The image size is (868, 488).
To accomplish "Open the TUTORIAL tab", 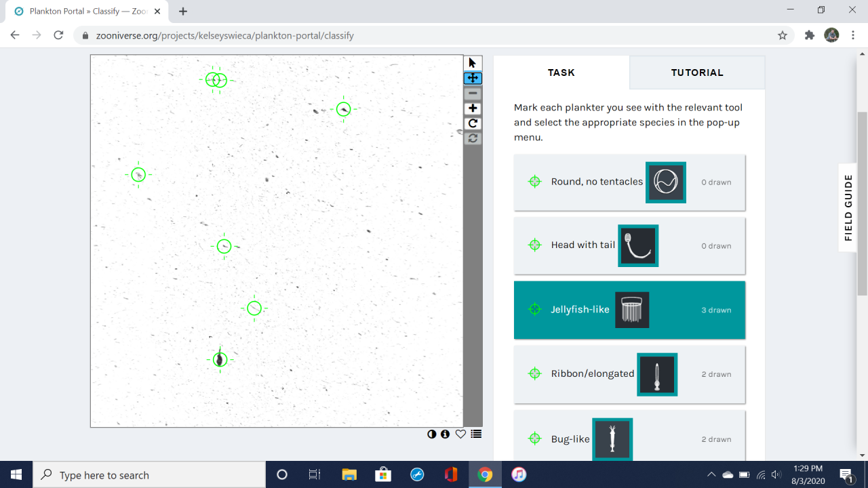I will pos(697,73).
